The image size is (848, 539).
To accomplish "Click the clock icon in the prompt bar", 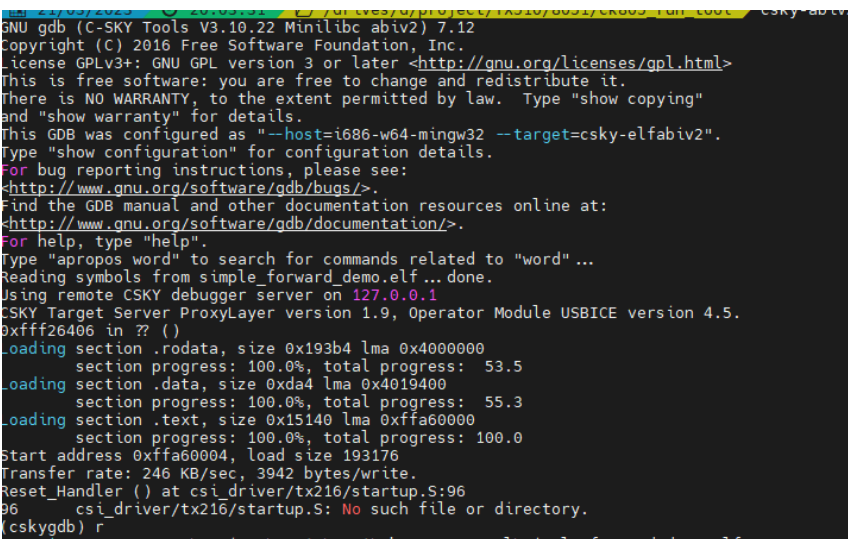I will click(169, 11).
